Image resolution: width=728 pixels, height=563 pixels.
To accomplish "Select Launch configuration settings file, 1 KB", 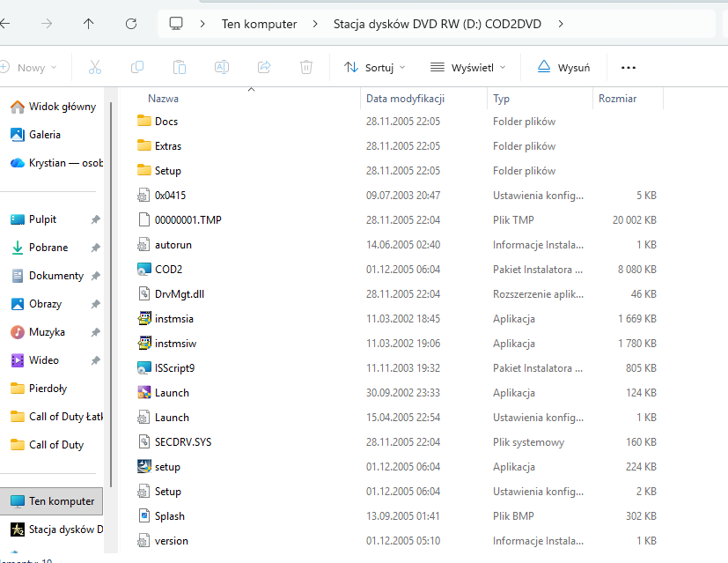I will (172, 418).
